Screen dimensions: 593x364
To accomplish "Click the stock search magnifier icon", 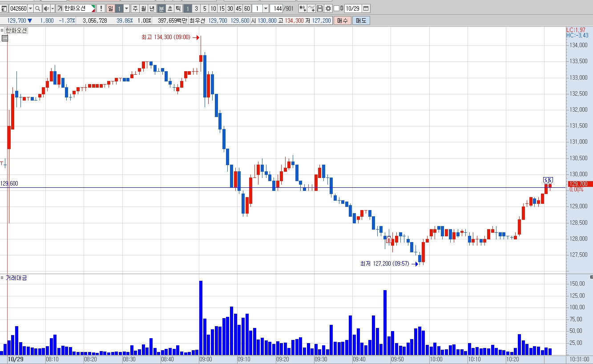I will tap(37, 8).
